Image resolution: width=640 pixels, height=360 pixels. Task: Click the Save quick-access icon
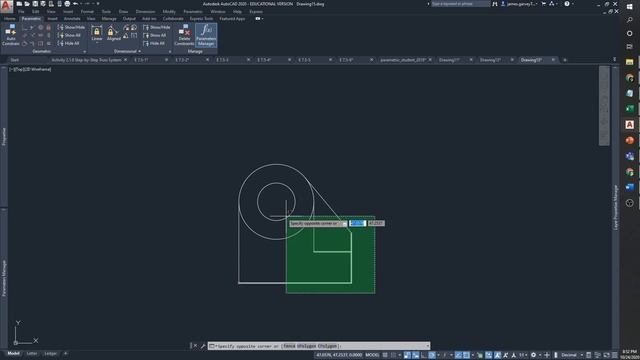(x=35, y=4)
